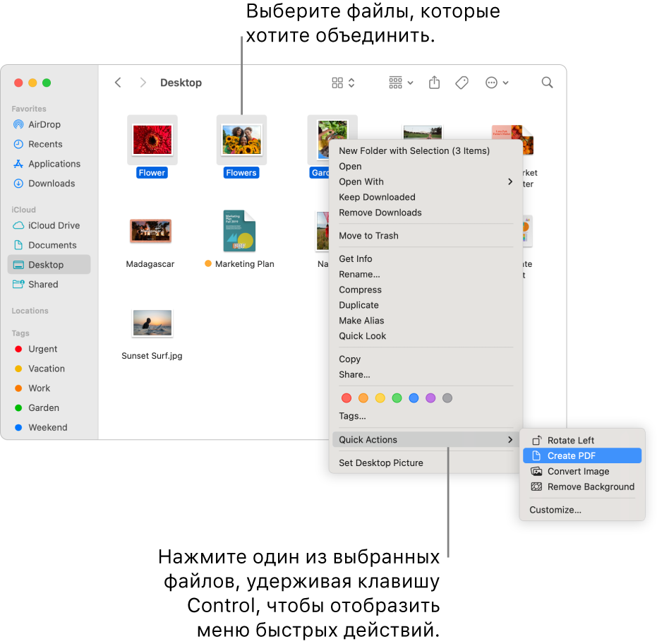Click the Edit Tags toolbar icon
This screenshot has height=644, width=657.
(462, 83)
